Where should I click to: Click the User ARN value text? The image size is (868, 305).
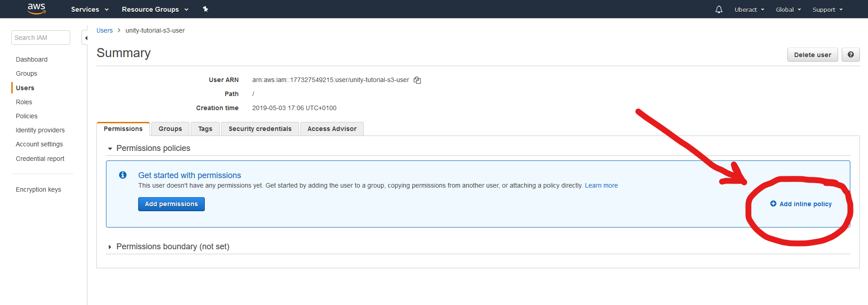[x=331, y=80]
